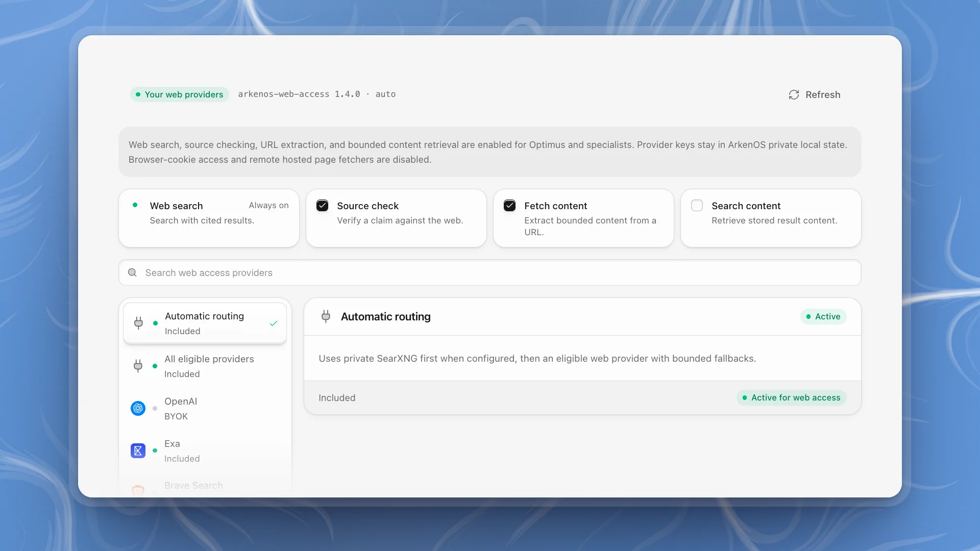The image size is (980, 551).
Task: Select the All eligible providers entry
Action: tap(205, 366)
